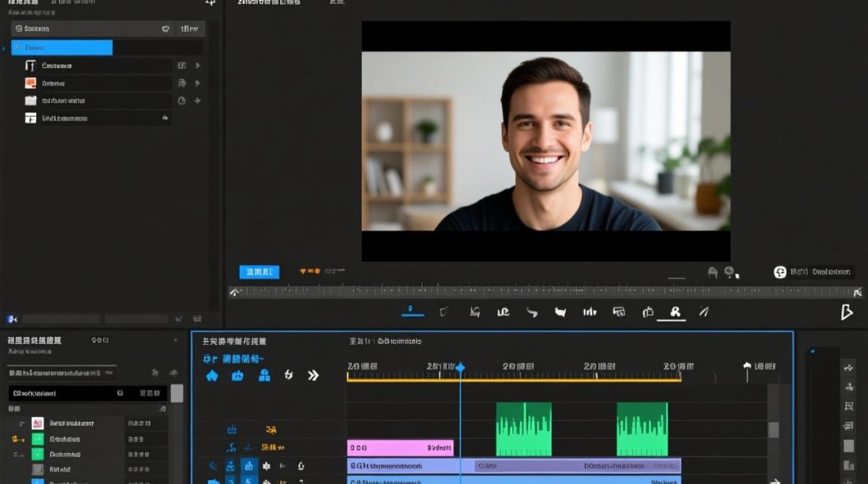868x484 pixels.
Task: Click the plus icon on the folder item row
Action: pos(198,101)
